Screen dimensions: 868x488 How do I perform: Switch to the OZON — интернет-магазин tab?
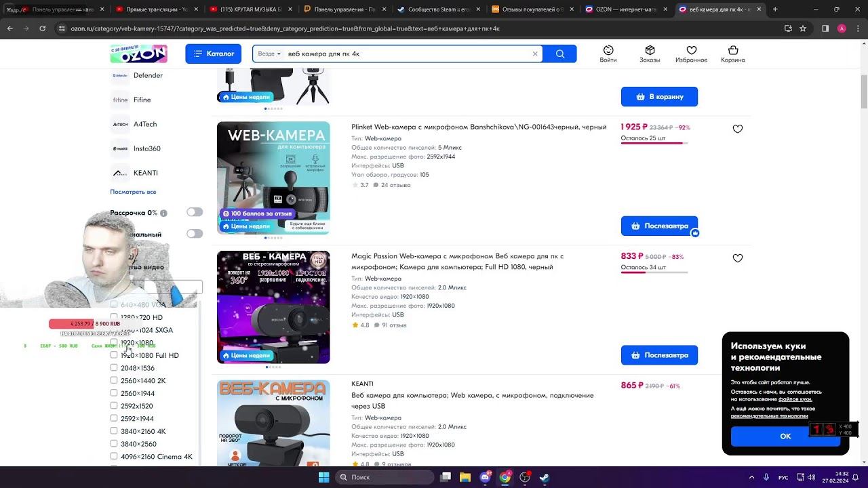623,9
